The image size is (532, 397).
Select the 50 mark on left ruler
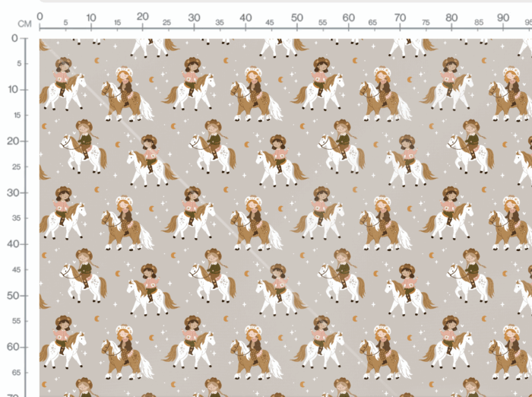tap(13, 296)
